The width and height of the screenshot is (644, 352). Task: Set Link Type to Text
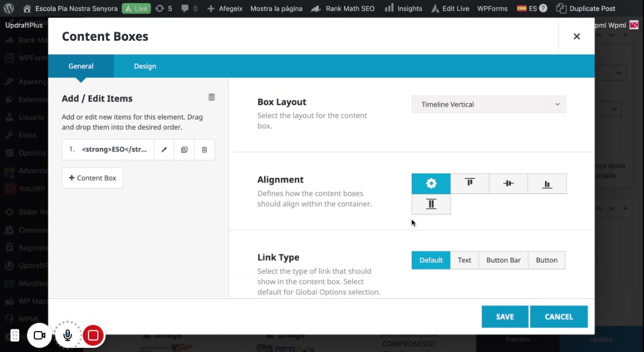[464, 260]
